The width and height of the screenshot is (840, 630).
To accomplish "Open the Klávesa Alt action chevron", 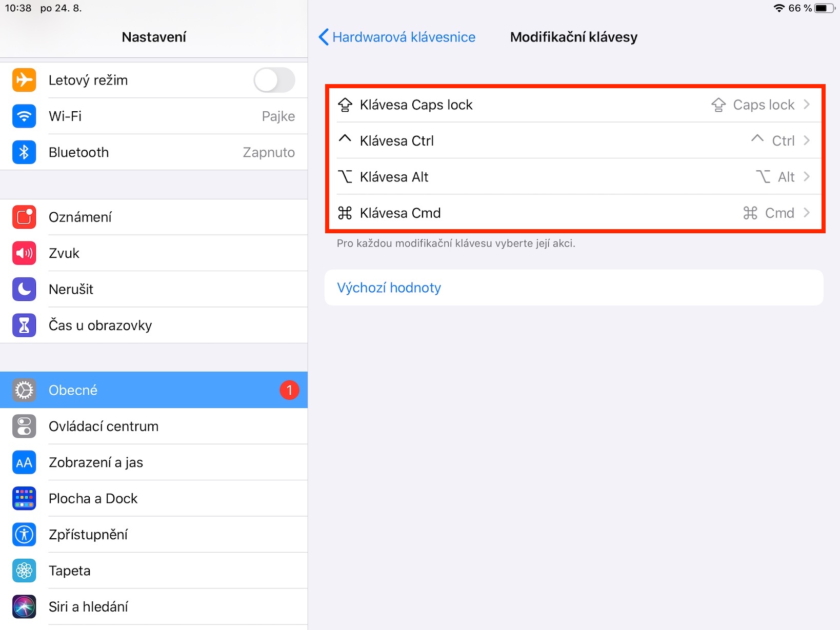I will pyautogui.click(x=807, y=177).
